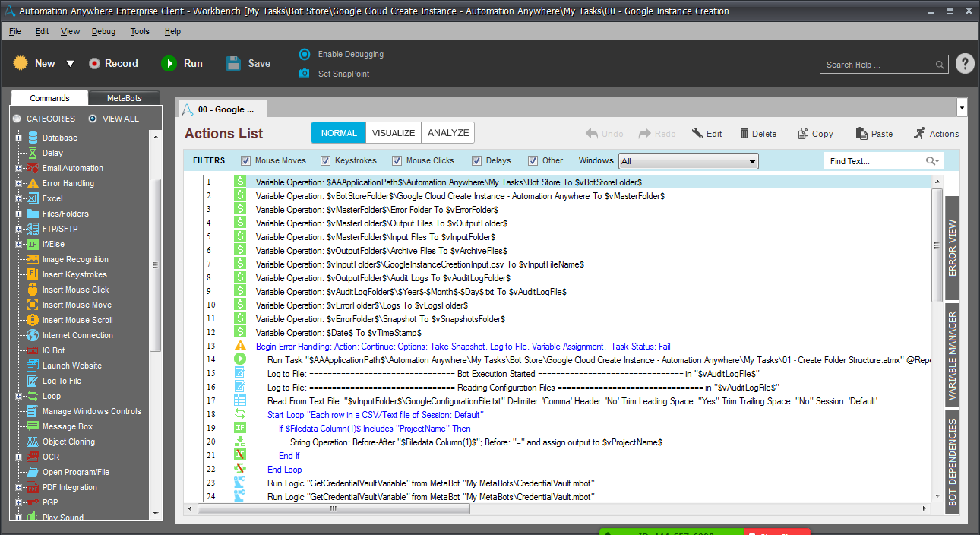Image resolution: width=980 pixels, height=535 pixels.
Task: Open the Windows filter dropdown
Action: pos(688,161)
